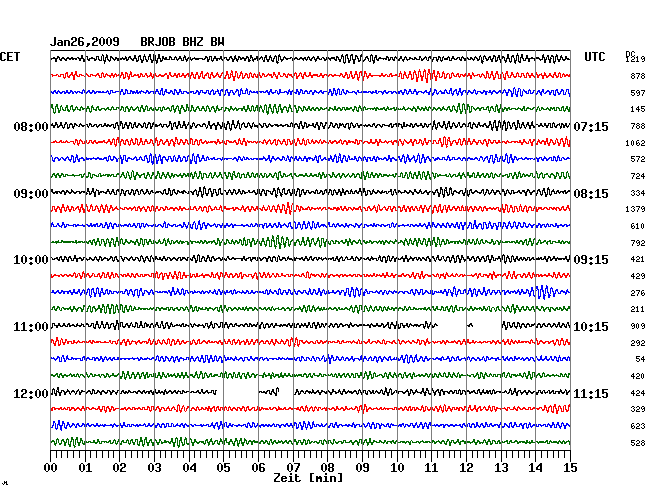Select the minute axis tick "13"
The width and height of the screenshot is (650, 494).
[501, 468]
